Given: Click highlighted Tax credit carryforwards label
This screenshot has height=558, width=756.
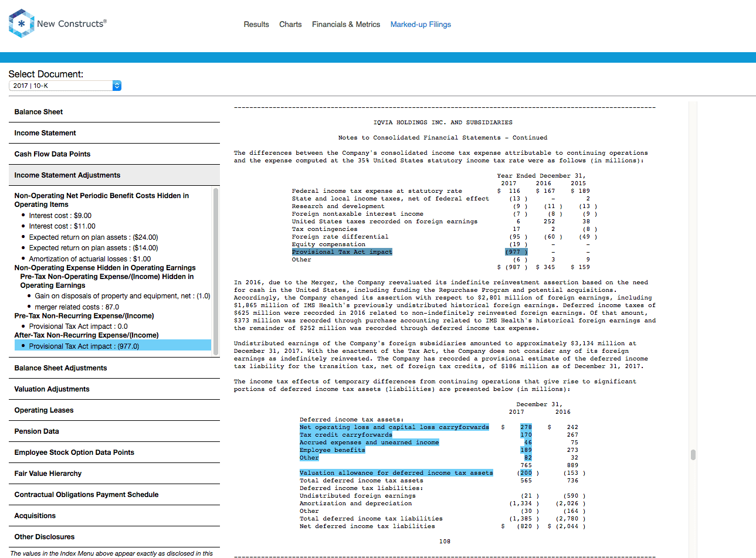Looking at the screenshot, I should click(x=346, y=435).
